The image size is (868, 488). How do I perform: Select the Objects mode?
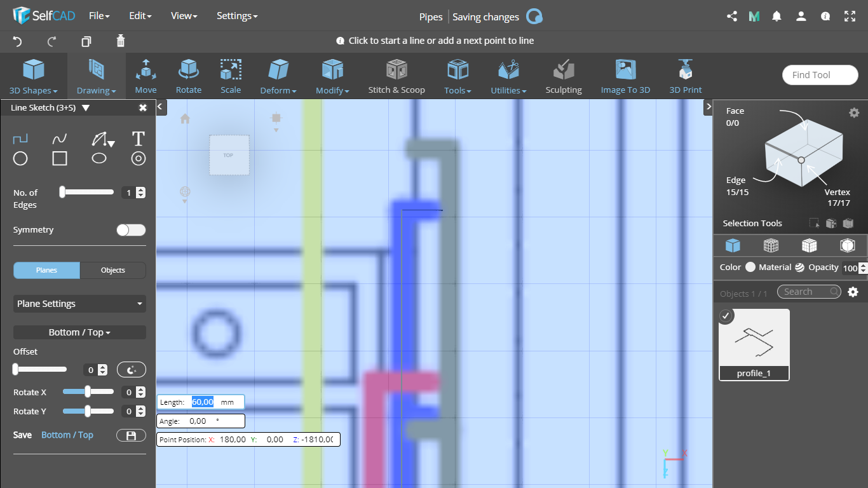pyautogui.click(x=113, y=270)
